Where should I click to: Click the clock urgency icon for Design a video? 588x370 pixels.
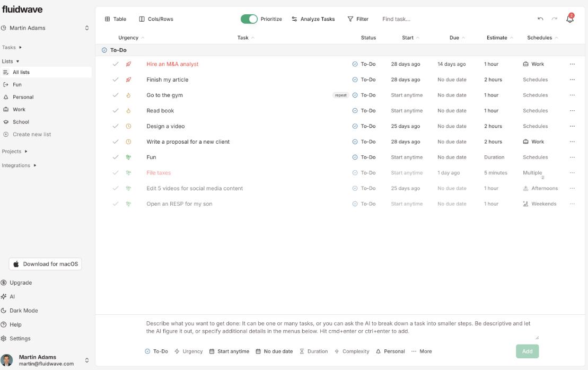[128, 126]
